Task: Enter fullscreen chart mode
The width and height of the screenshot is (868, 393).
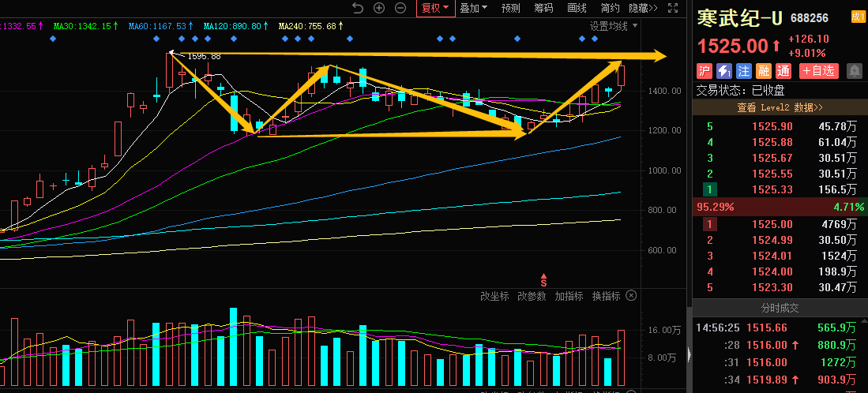Action: (x=673, y=9)
